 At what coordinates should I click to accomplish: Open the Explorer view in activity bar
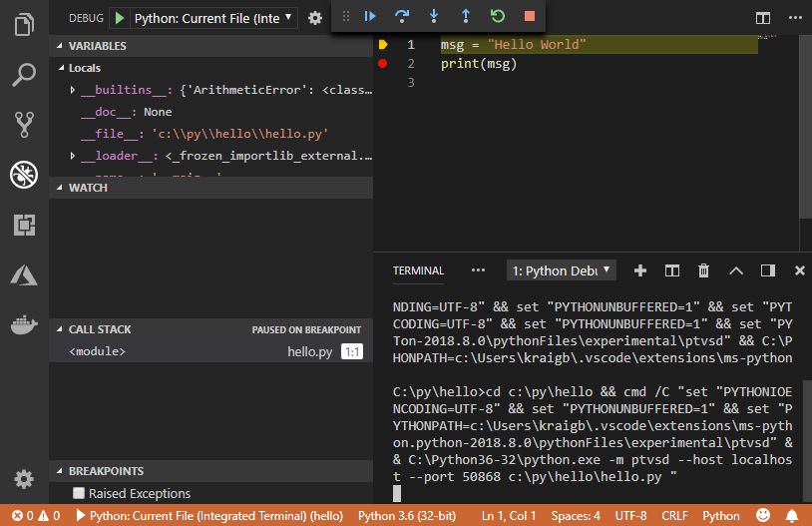point(24,25)
